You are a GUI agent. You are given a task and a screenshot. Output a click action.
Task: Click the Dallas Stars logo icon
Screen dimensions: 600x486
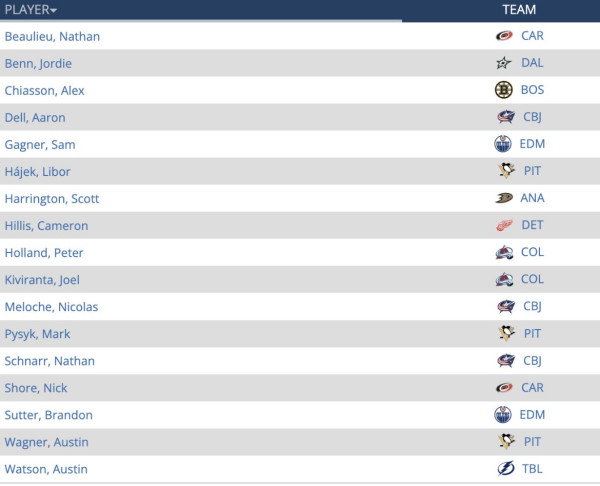(504, 63)
